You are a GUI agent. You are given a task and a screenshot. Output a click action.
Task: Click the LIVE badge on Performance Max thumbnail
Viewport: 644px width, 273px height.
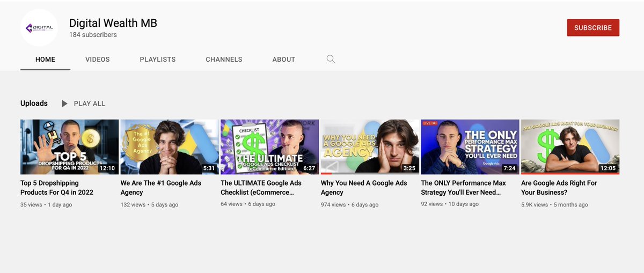click(x=430, y=123)
